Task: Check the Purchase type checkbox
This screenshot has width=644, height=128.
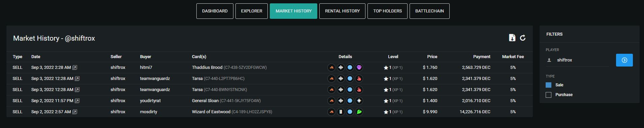Action: (x=548, y=95)
